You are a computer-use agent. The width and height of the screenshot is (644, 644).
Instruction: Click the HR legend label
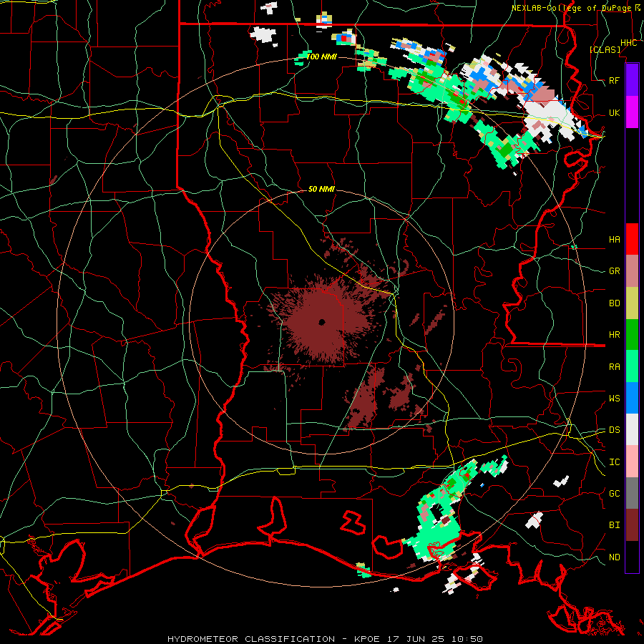(615, 335)
